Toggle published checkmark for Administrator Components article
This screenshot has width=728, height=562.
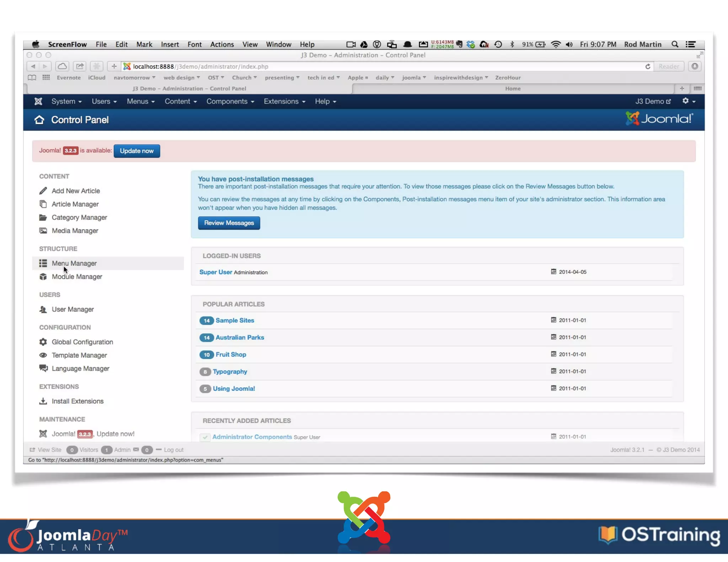click(x=205, y=437)
